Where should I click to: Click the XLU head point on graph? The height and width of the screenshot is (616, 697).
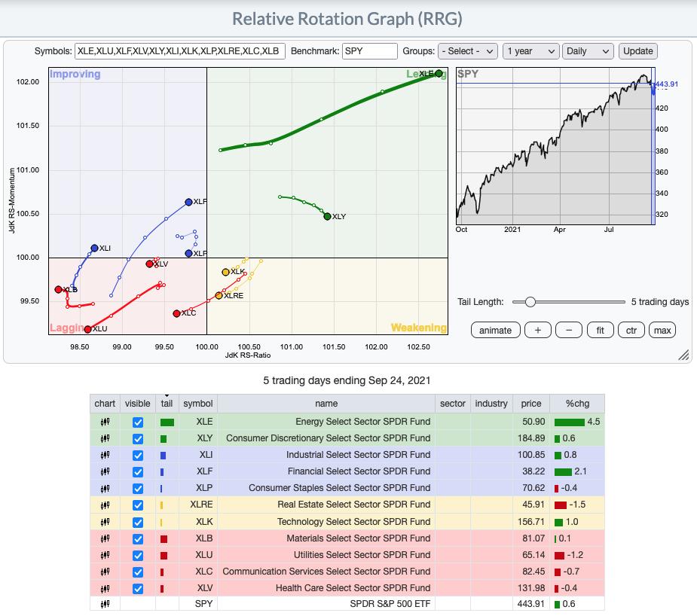point(87,329)
